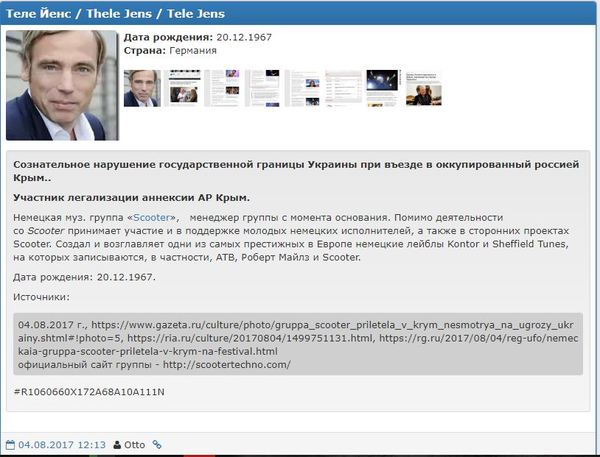Open the permalink chain icon in the footer

(x=157, y=444)
